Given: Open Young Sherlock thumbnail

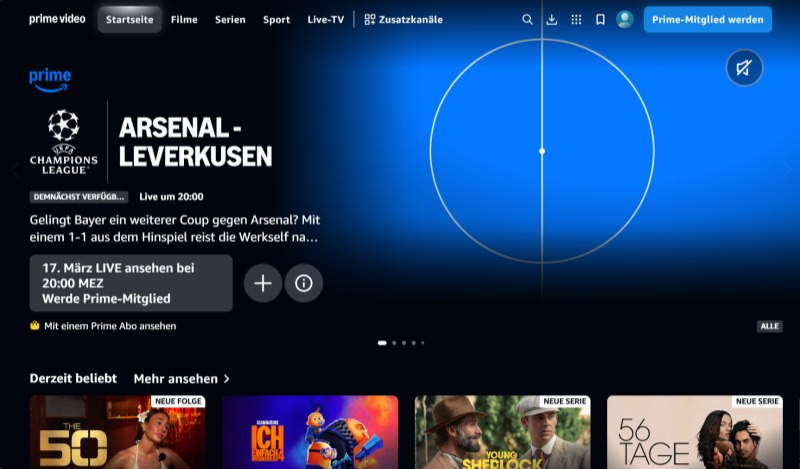Looking at the screenshot, I should (x=503, y=432).
